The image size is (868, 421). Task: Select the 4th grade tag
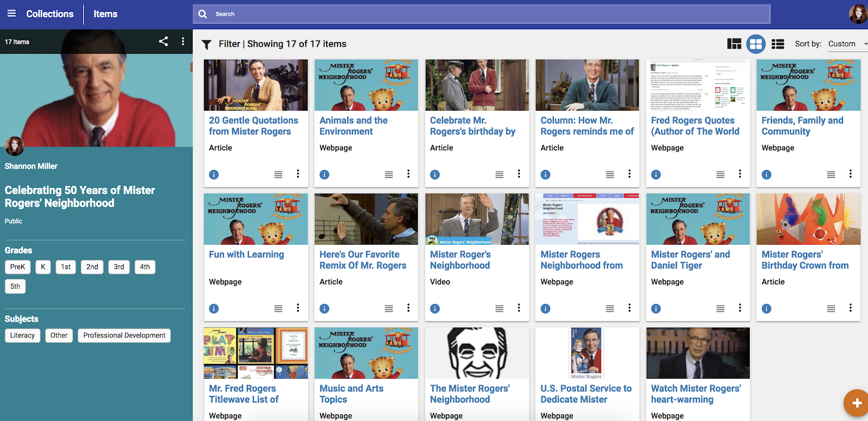tap(145, 267)
